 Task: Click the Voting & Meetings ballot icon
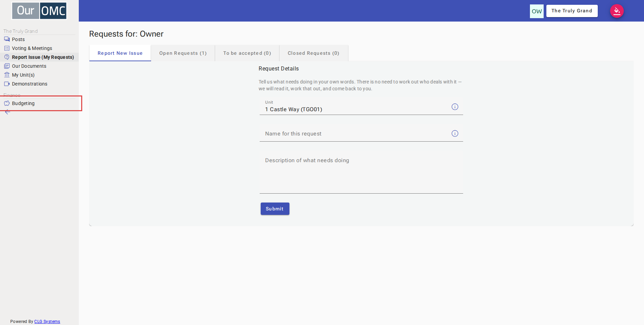click(x=7, y=48)
